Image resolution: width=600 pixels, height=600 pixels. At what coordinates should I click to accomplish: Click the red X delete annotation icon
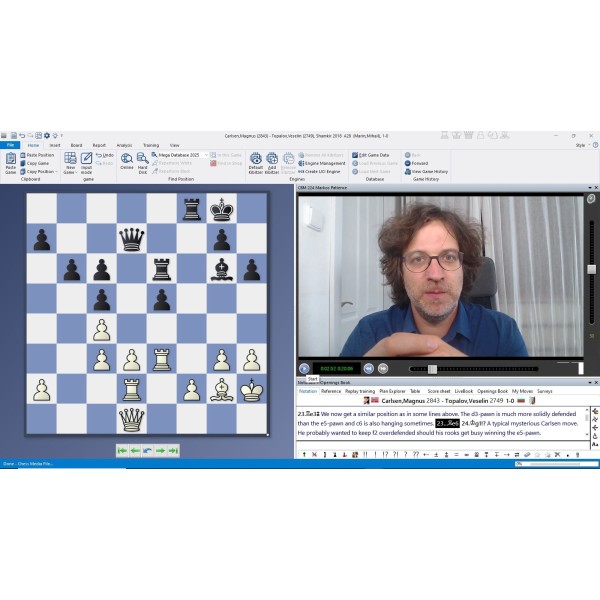[x=315, y=455]
